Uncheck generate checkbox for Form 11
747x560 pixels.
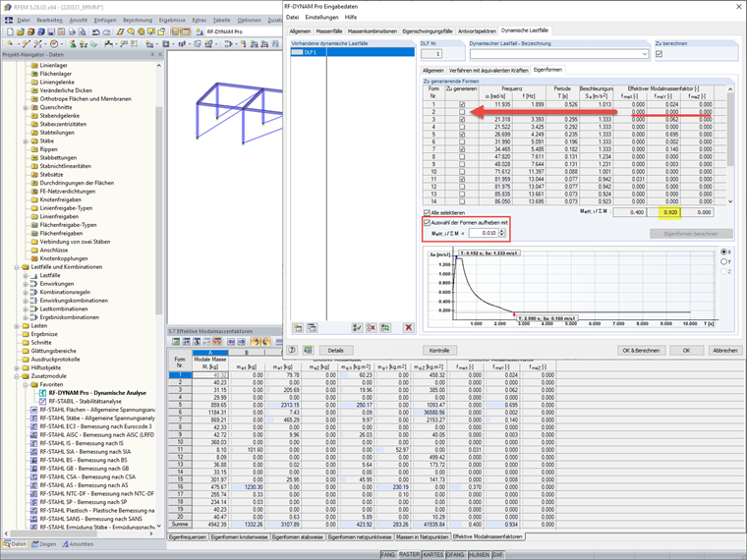tap(462, 179)
